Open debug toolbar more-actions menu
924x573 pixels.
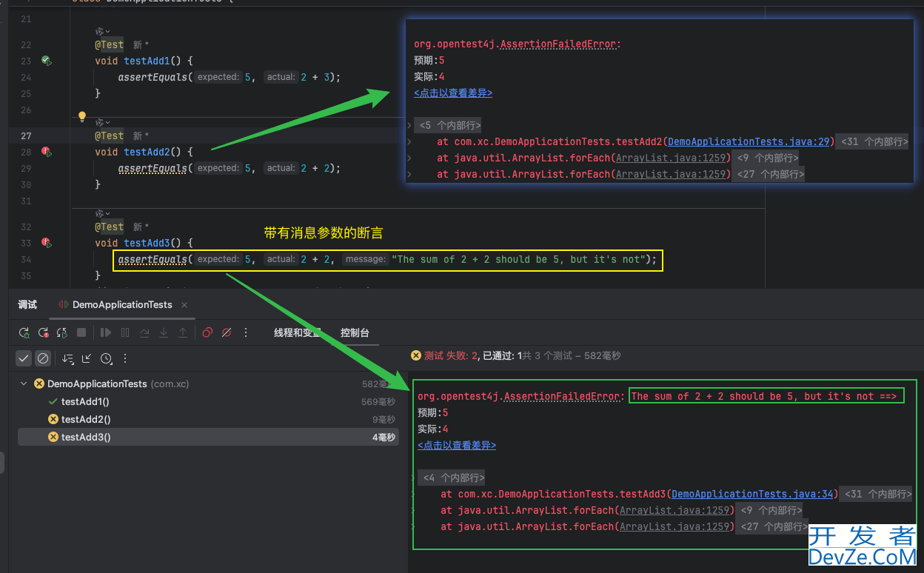[x=246, y=333]
